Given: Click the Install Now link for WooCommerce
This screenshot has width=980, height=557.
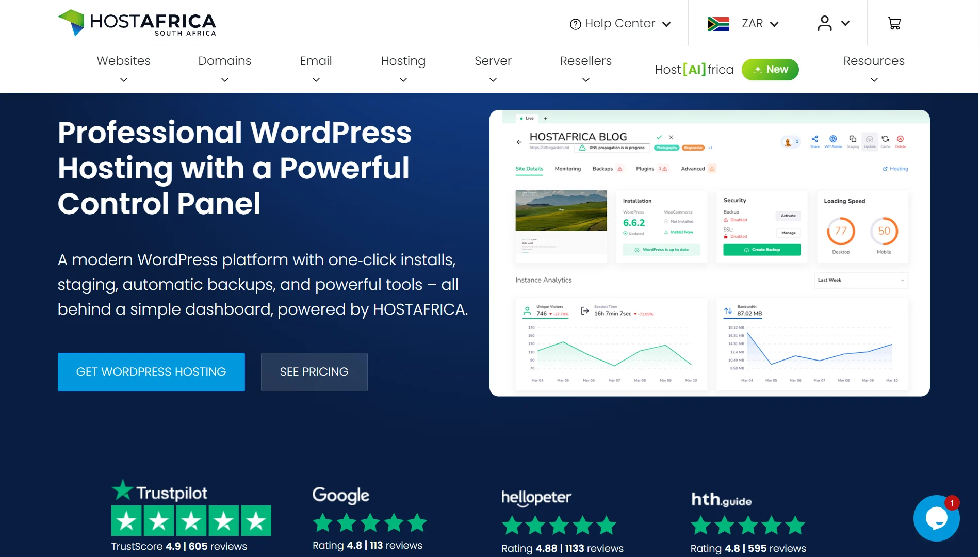Looking at the screenshot, I should 679,232.
